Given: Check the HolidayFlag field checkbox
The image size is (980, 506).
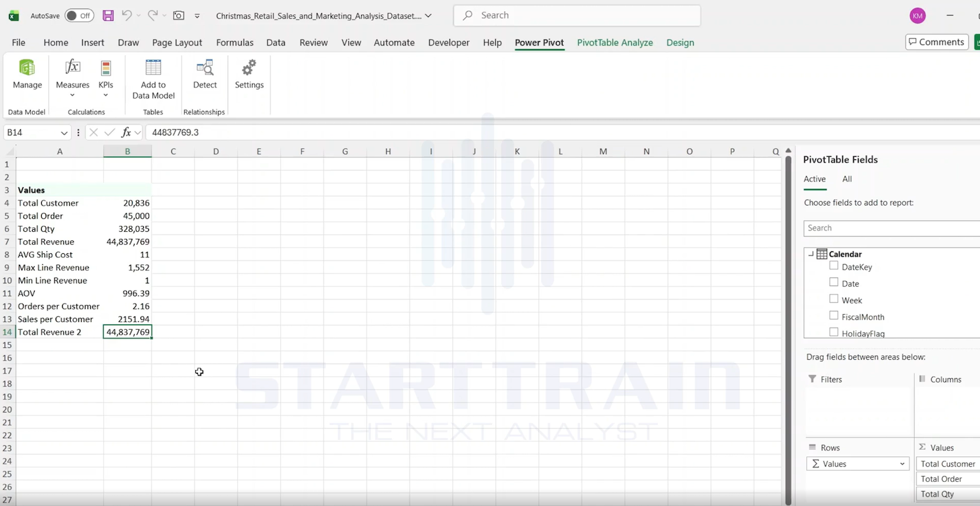Looking at the screenshot, I should tap(834, 332).
